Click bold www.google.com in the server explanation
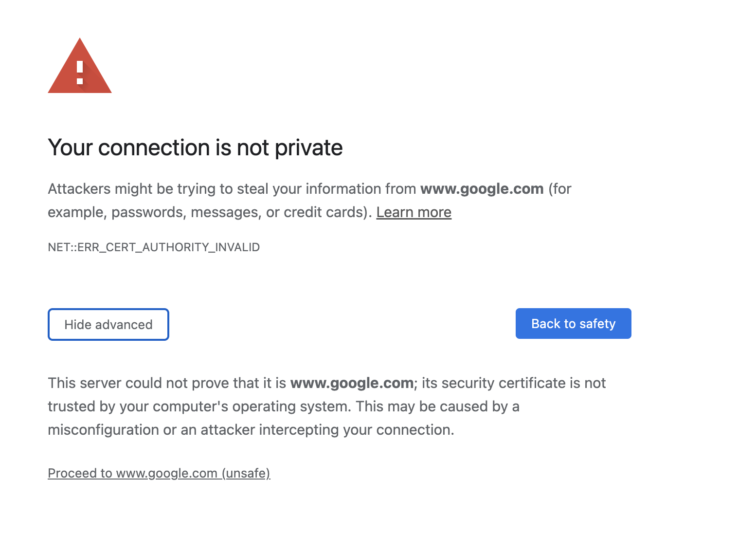Screen dimensions: 756x554 click(x=352, y=383)
